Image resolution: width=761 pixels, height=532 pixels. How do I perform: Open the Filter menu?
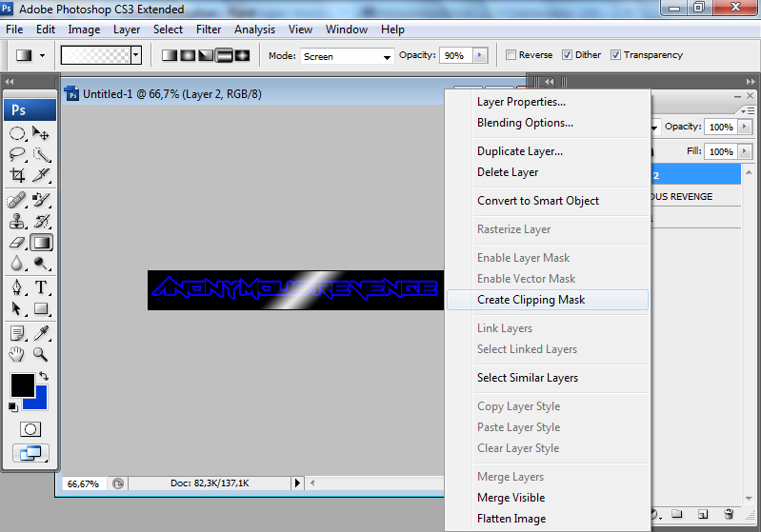pyautogui.click(x=209, y=30)
